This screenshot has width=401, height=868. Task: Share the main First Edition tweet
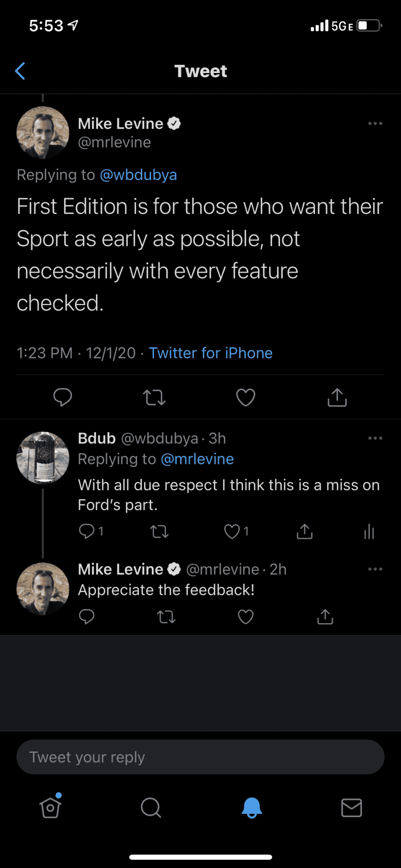click(337, 397)
